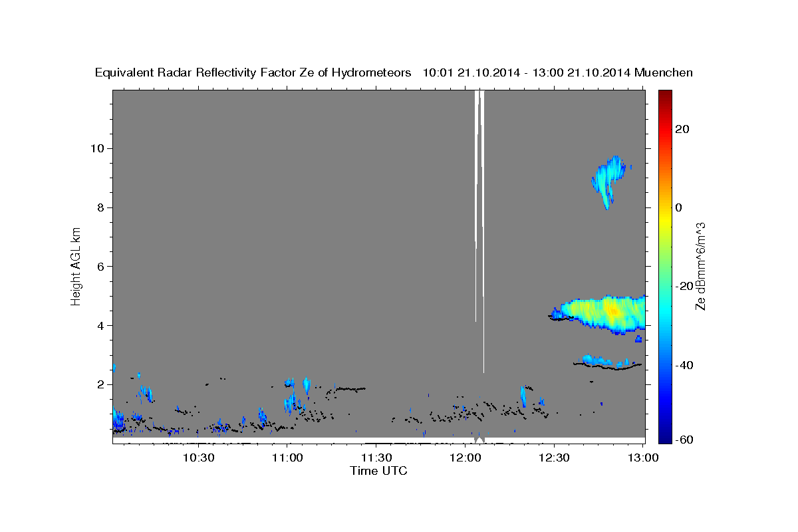This screenshot has width=798, height=532.
Task: Click the plot title 'Equivalent Radar Reflectivity Factor Ze of Hydrometeors'
Action: [x=253, y=73]
